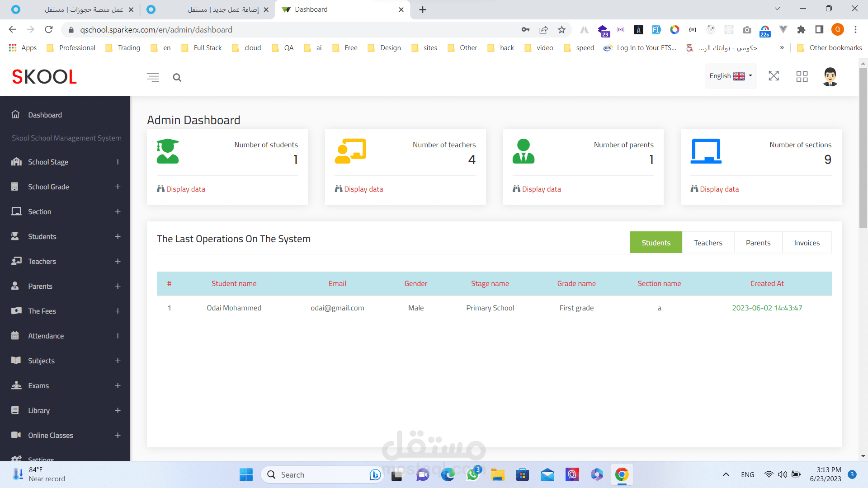Switch to the first Arabic mostaql browser tab
Viewport: 868px width, 488px height.
pos(72,9)
